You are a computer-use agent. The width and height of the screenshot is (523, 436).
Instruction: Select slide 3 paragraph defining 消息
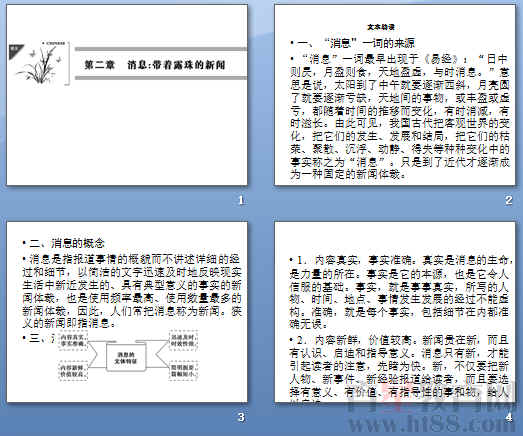point(132,292)
